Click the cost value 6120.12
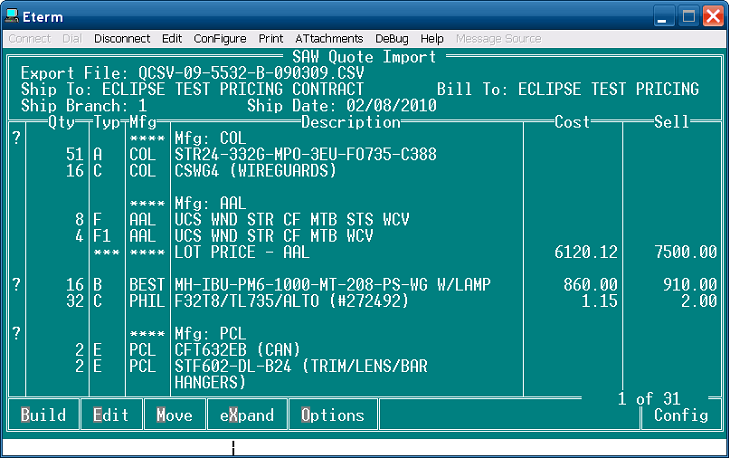This screenshot has width=730, height=458. click(x=586, y=252)
